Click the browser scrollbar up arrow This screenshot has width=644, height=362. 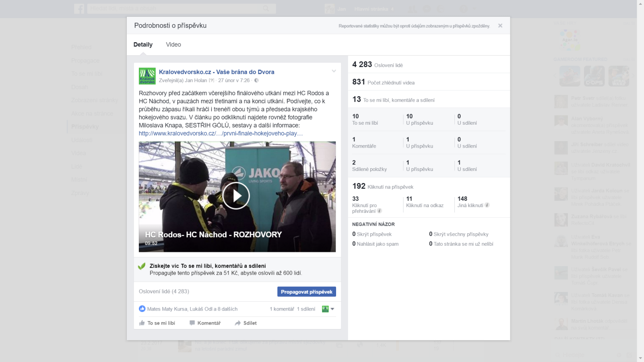tap(640, 4)
